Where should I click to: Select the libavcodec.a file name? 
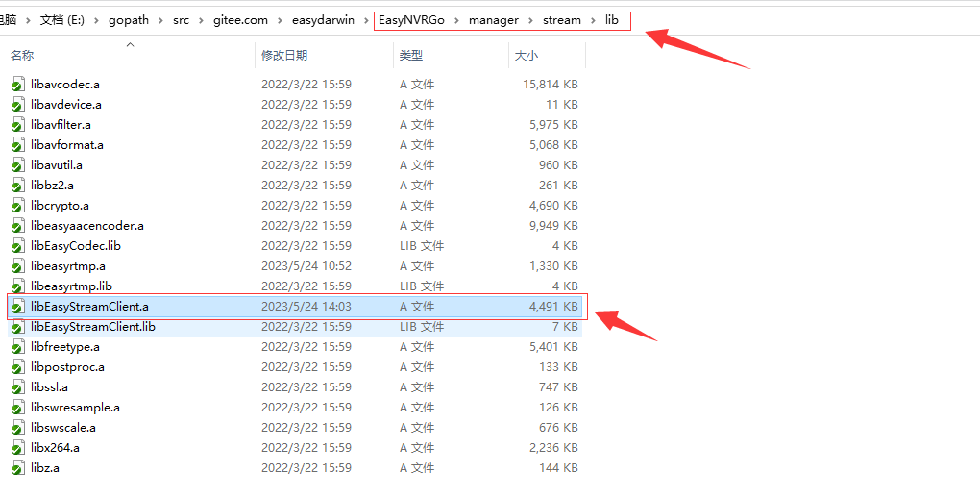click(65, 85)
